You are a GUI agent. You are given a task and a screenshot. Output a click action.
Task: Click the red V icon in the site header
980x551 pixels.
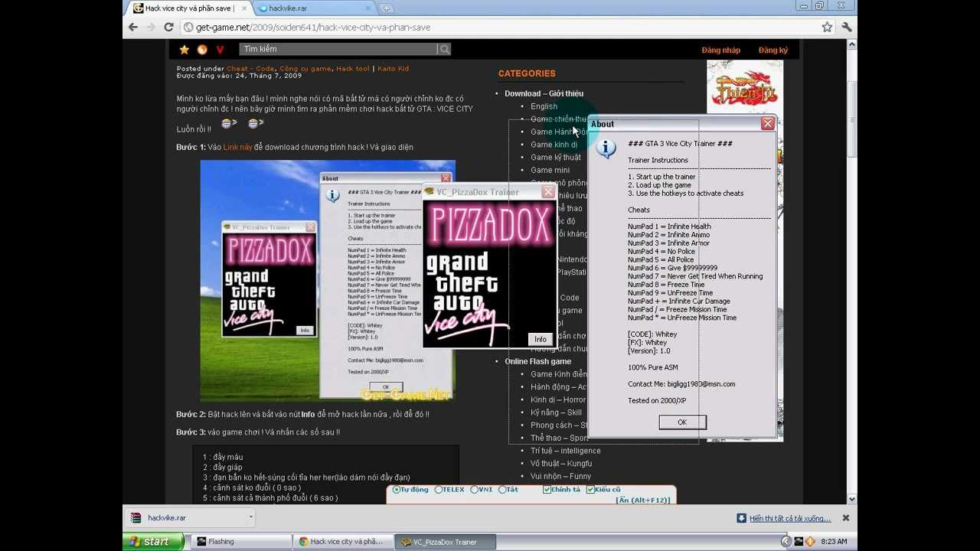tap(220, 49)
